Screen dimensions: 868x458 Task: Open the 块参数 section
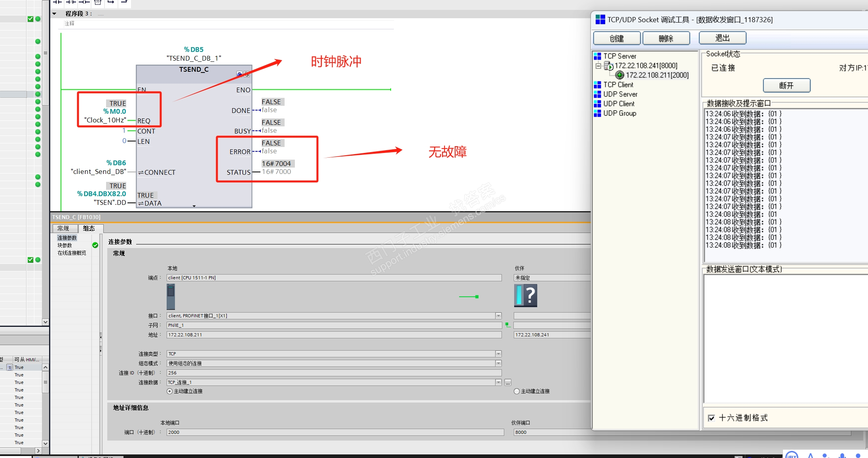click(65, 245)
